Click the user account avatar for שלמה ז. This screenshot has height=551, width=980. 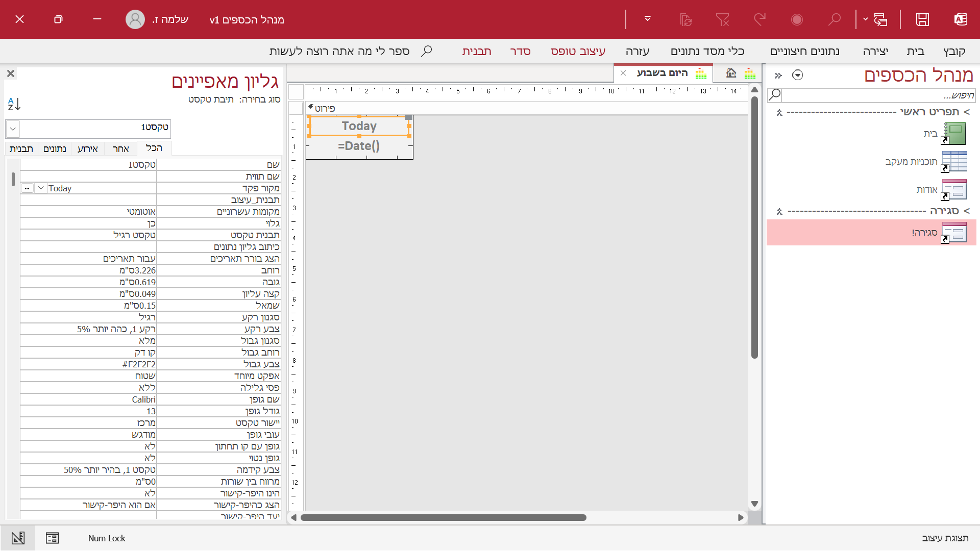(x=135, y=19)
